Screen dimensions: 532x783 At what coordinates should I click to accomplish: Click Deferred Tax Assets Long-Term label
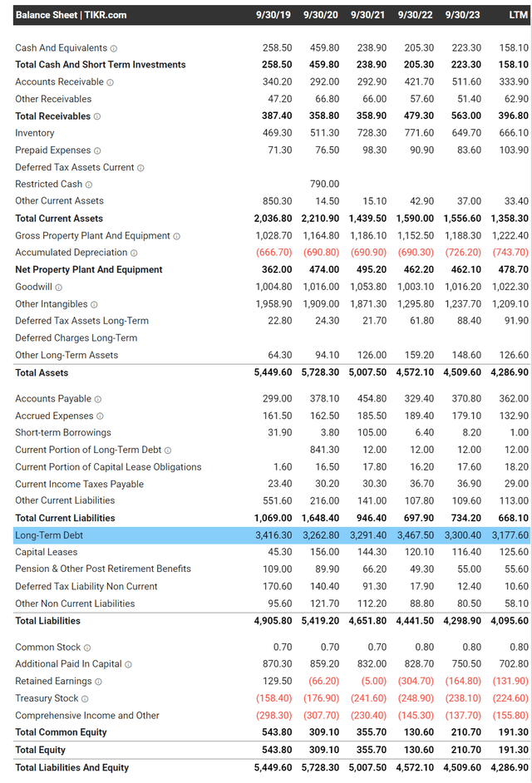pos(82,321)
